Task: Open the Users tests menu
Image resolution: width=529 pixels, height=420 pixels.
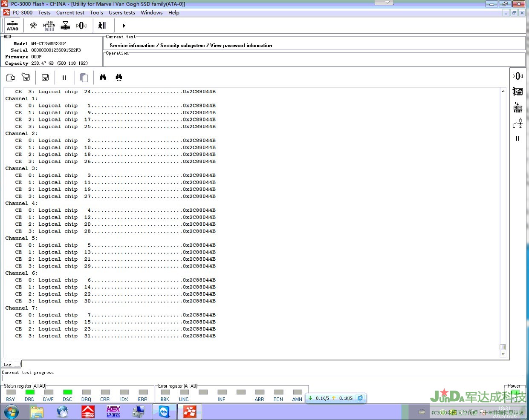Action: [121, 13]
